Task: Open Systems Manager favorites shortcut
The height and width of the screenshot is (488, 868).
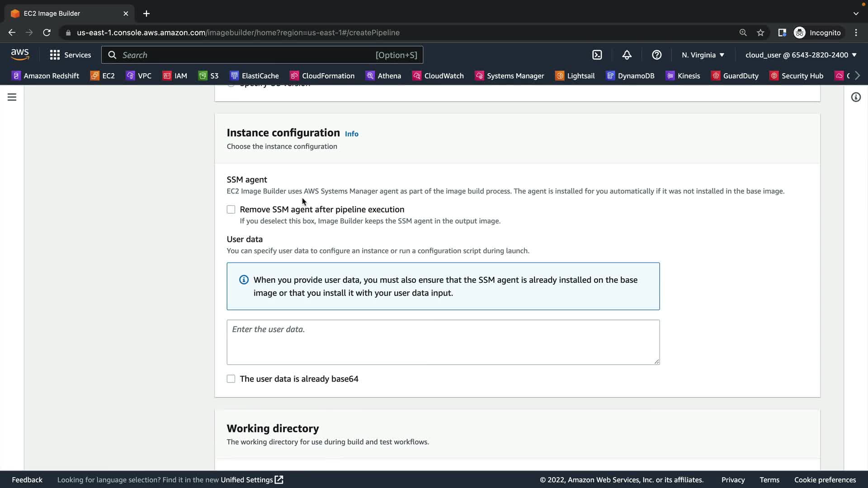Action: pos(509,76)
